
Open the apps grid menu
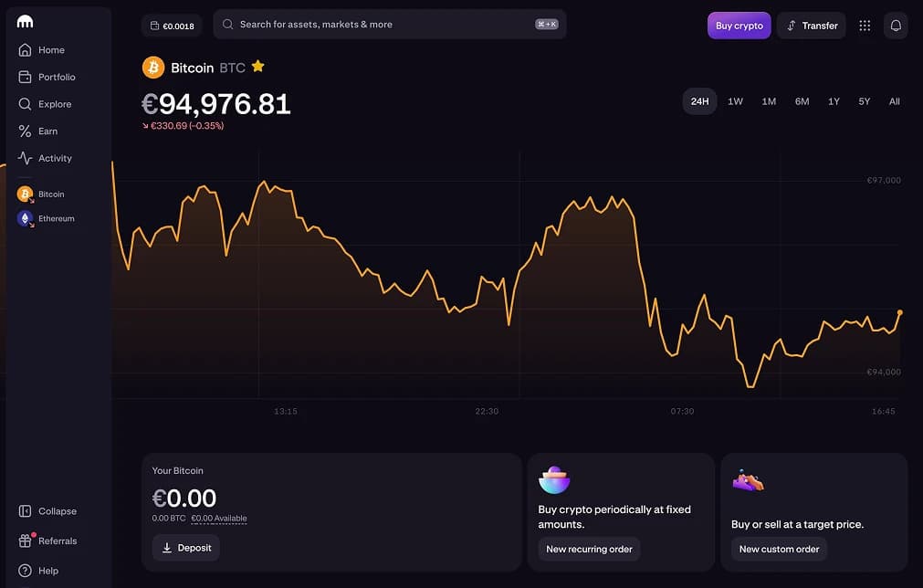click(865, 26)
